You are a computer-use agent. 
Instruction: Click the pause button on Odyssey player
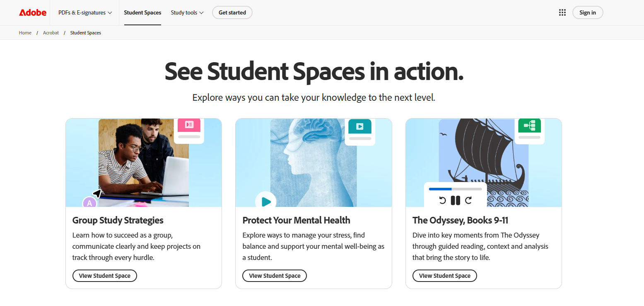click(x=455, y=201)
